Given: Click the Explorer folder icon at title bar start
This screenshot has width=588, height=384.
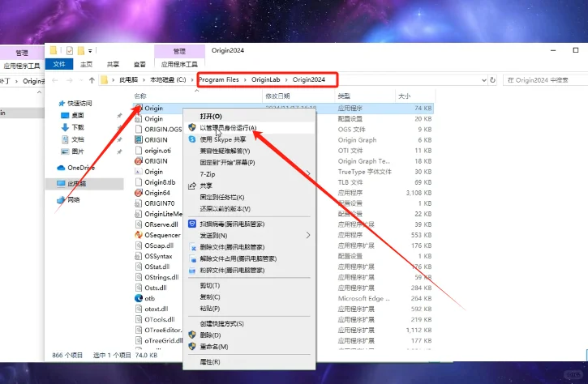Looking at the screenshot, I should tap(54, 50).
